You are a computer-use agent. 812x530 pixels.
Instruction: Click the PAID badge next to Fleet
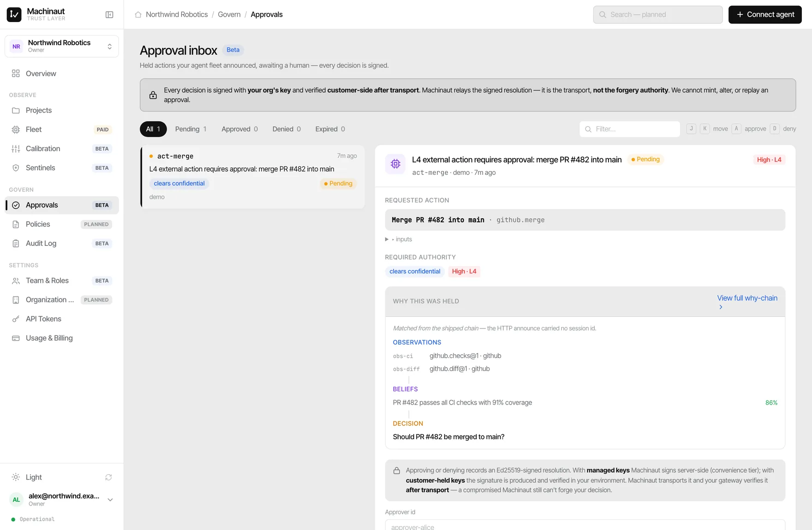click(x=102, y=130)
